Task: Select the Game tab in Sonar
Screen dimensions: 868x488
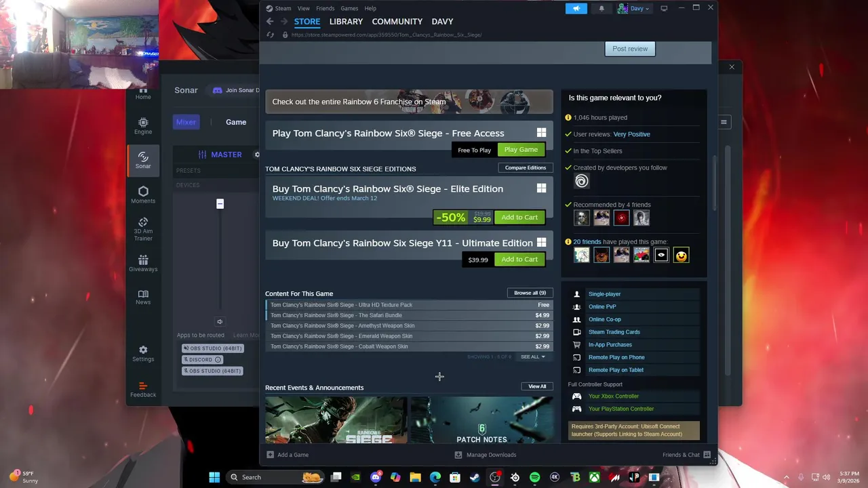Action: (236, 122)
